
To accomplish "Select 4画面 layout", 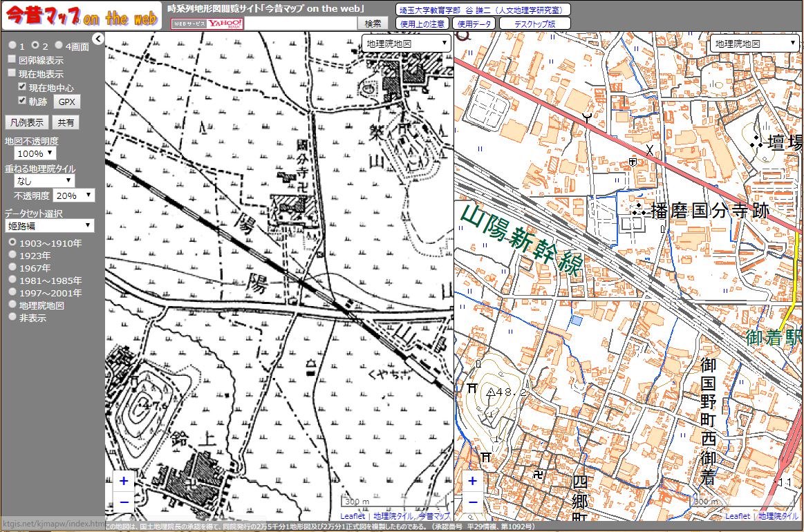I will (59, 45).
